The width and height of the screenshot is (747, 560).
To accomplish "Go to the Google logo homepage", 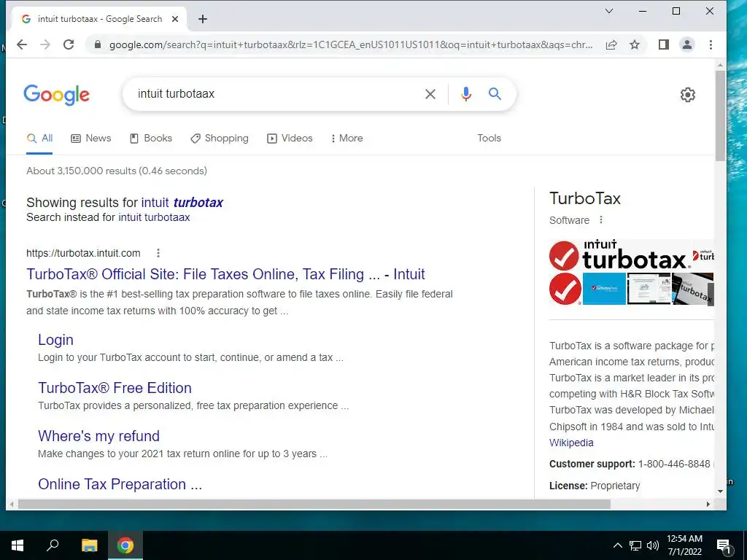I will (57, 95).
